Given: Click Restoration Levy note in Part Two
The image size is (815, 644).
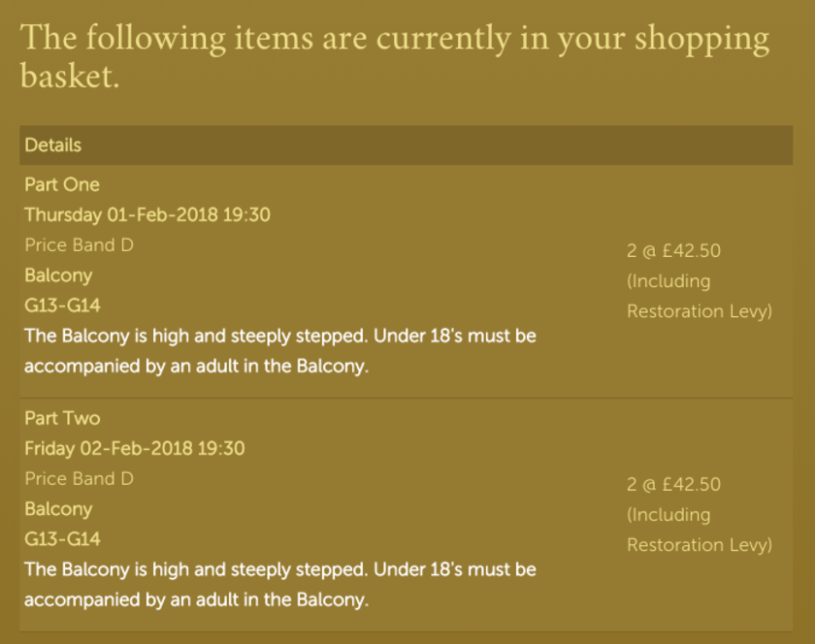Looking at the screenshot, I should (x=700, y=545).
